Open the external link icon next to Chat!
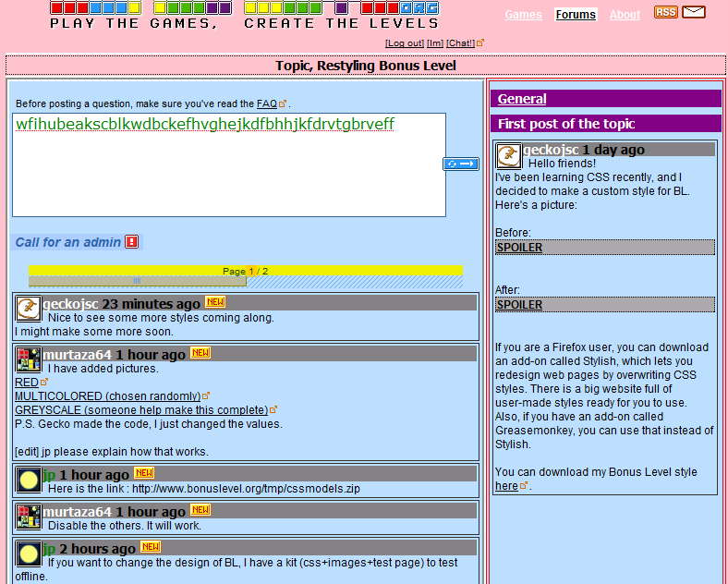This screenshot has height=584, width=728. 480,43
